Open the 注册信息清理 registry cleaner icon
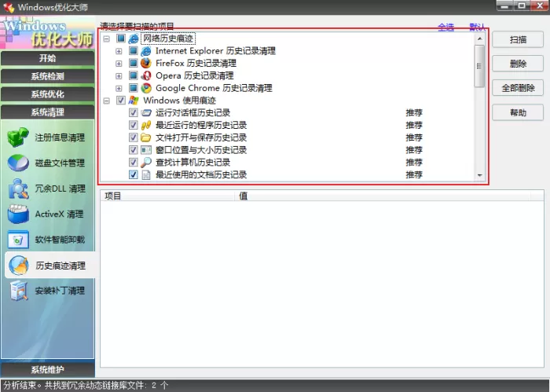This screenshot has height=392, width=550. click(18, 137)
